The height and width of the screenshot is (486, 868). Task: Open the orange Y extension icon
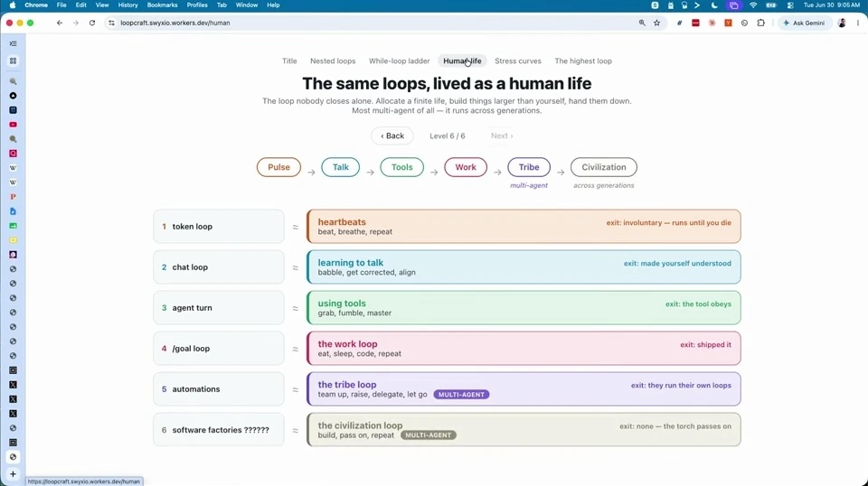(728, 23)
